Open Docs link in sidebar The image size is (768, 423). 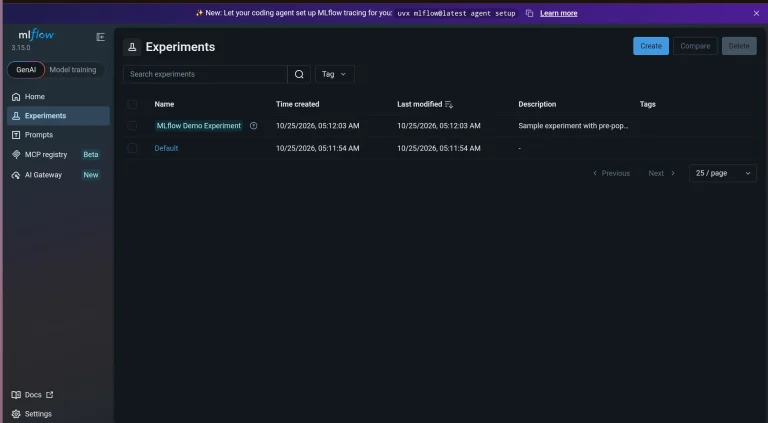click(32, 395)
